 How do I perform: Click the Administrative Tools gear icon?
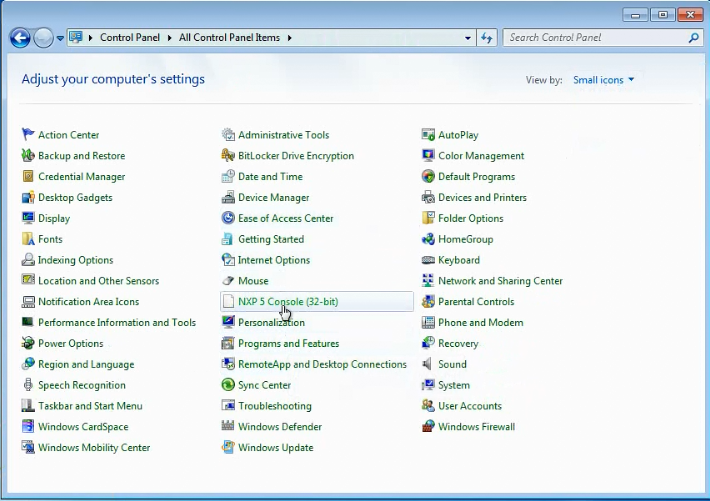[x=228, y=134]
